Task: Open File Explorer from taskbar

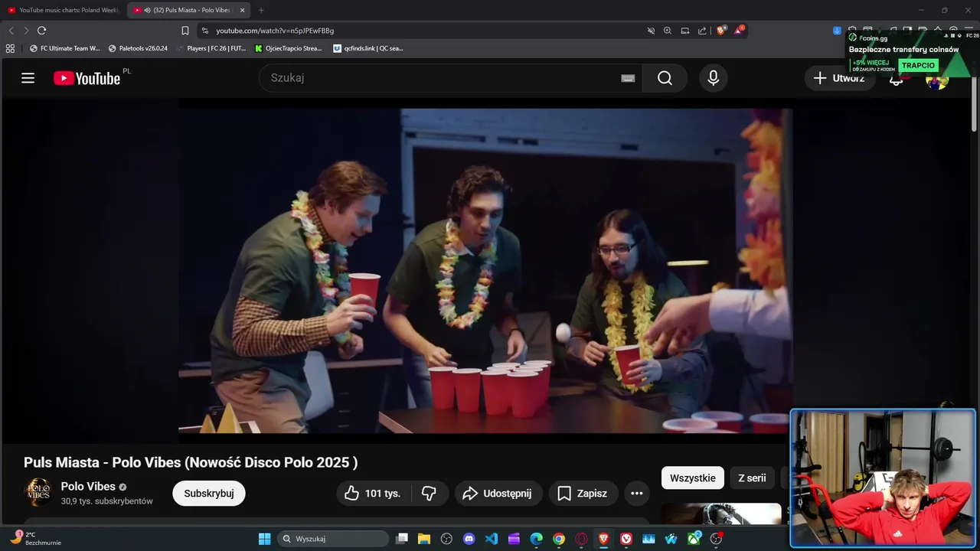Action: pos(424,539)
